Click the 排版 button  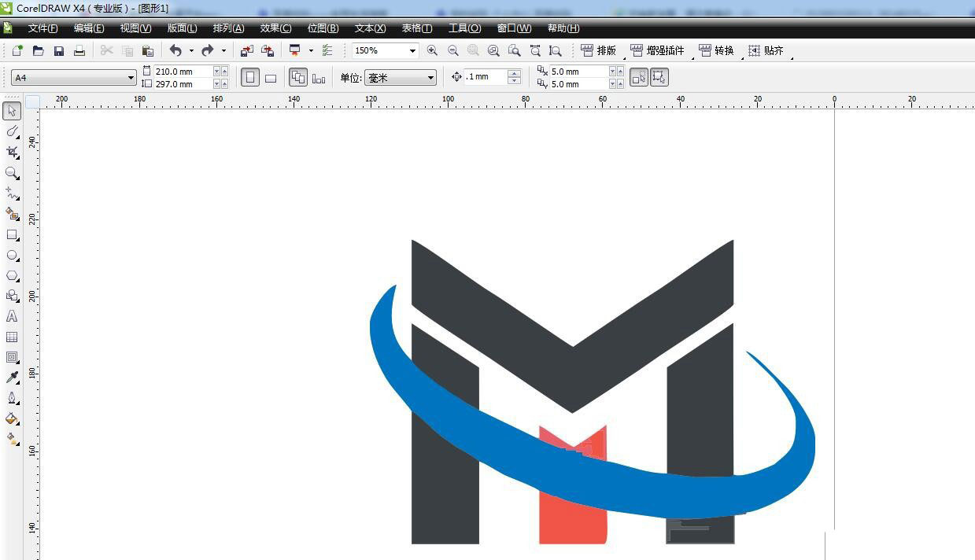(x=599, y=50)
